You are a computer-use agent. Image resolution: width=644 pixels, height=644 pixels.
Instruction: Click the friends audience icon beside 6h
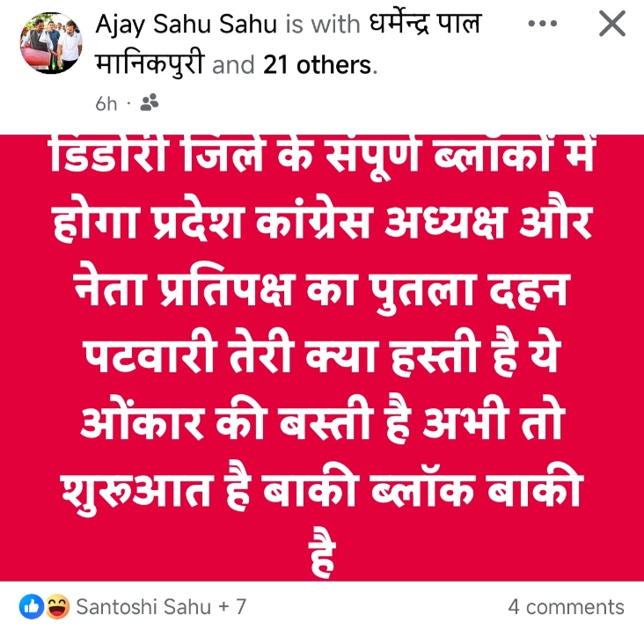149,103
